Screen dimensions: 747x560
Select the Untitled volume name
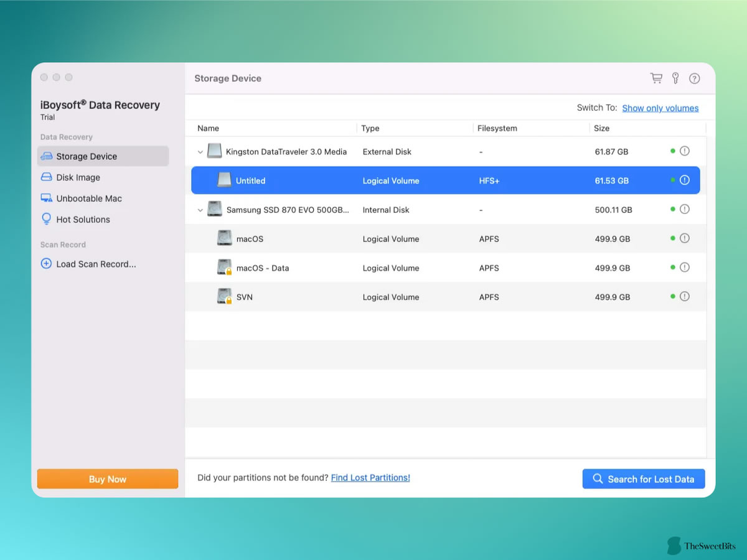pyautogui.click(x=251, y=180)
